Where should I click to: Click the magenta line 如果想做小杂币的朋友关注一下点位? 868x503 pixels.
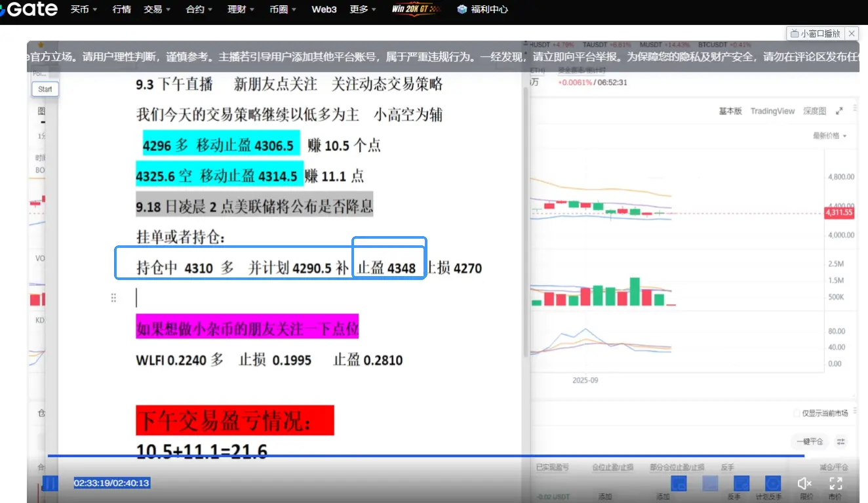click(x=247, y=327)
